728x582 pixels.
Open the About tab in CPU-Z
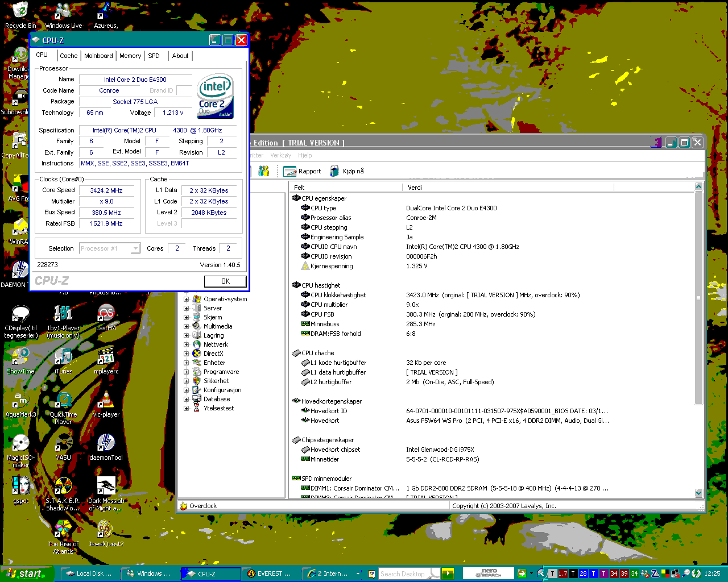180,56
